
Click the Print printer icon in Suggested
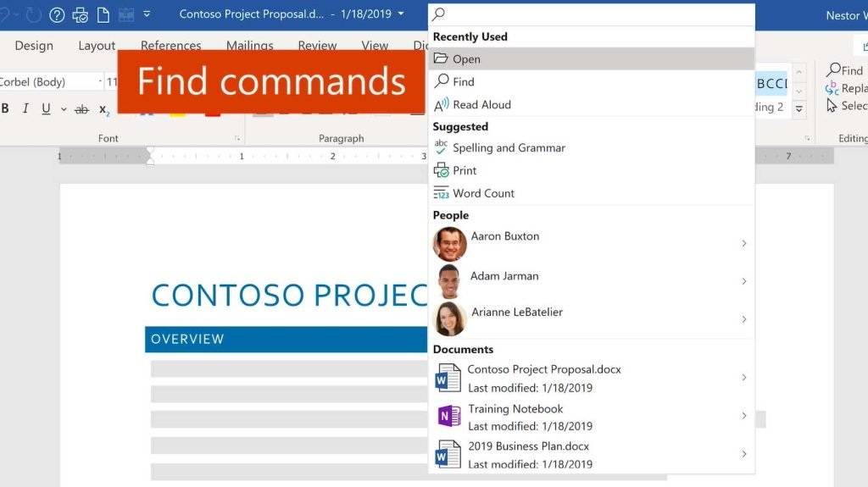(441, 170)
